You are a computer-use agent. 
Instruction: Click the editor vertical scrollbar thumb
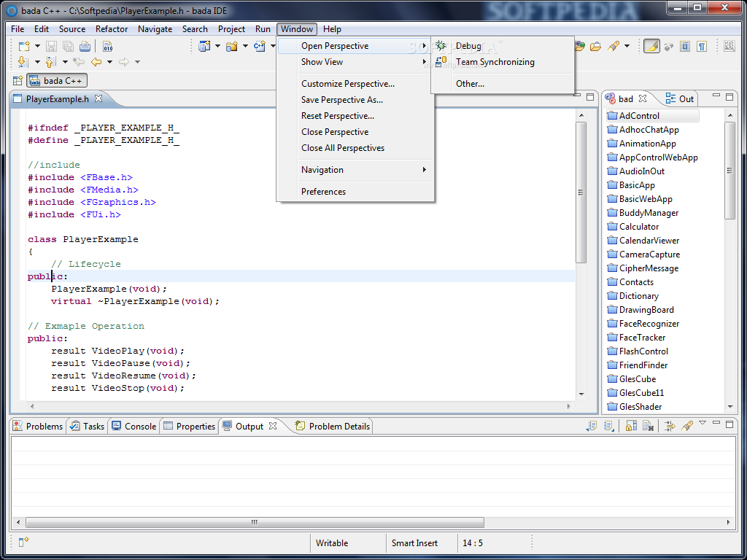pyautogui.click(x=581, y=192)
